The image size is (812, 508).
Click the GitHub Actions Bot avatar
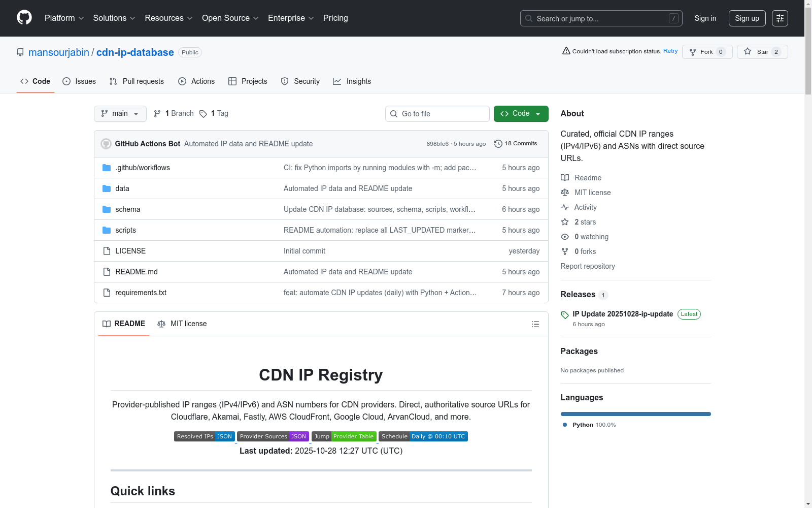click(x=106, y=144)
